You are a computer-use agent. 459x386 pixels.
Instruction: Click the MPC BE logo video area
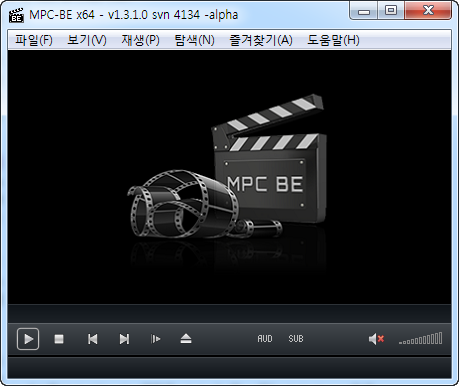pos(229,177)
